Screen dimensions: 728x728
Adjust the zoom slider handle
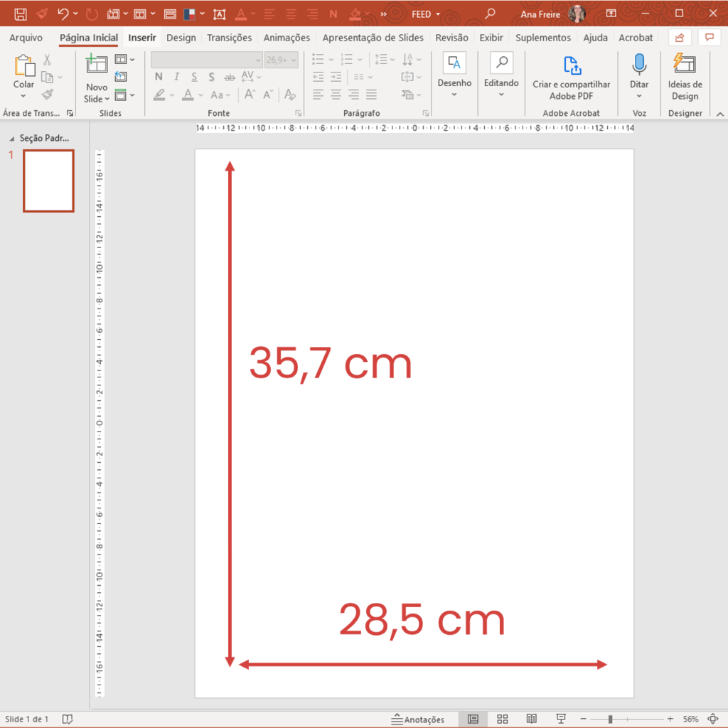pos(610,719)
